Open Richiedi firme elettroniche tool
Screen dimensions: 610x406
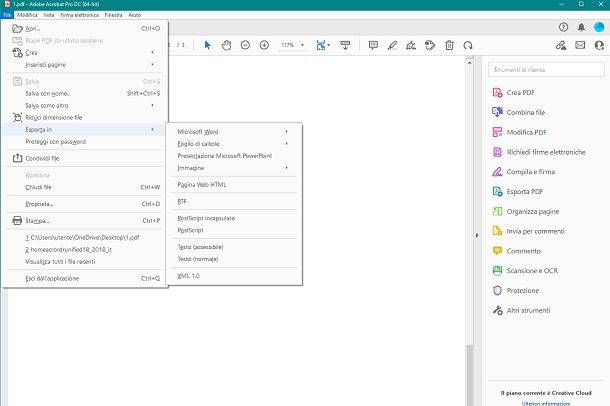[x=539, y=152]
